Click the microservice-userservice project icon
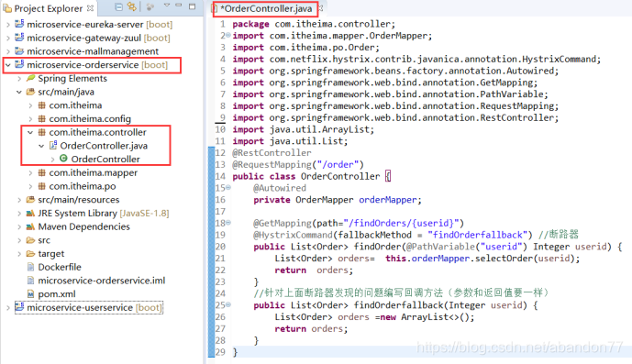632x364 pixels. 19,307
